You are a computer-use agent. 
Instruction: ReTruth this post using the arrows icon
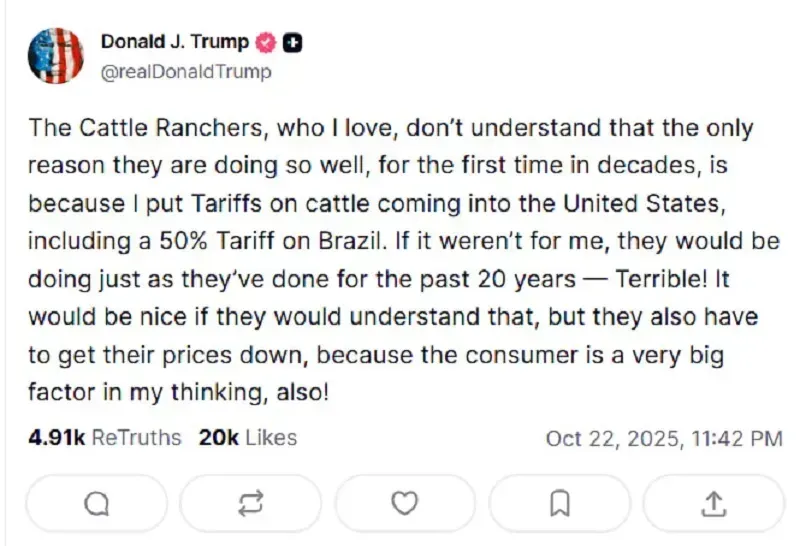(x=250, y=504)
